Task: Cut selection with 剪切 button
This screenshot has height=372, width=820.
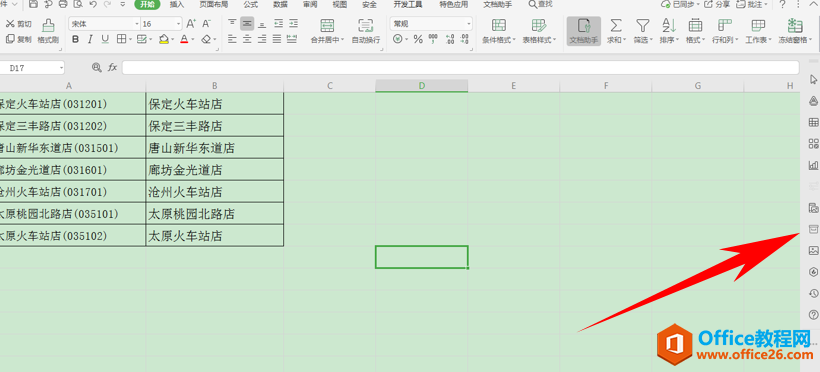Action: 19,24
